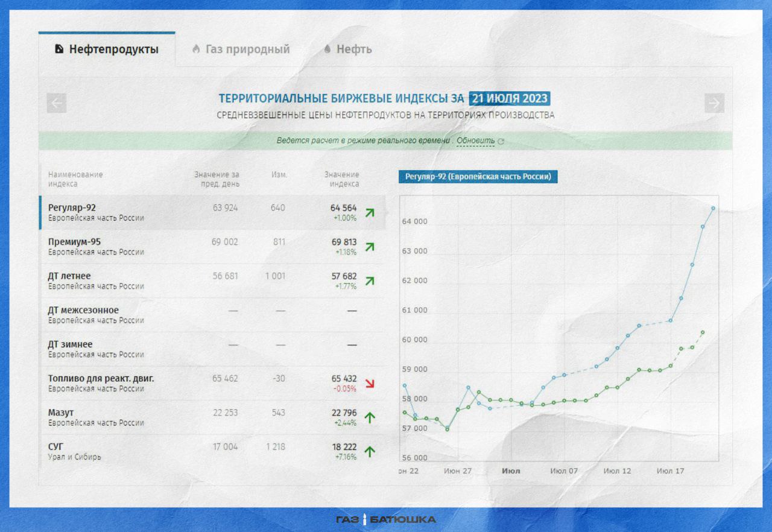Click the refresh icon beside Обновить

click(501, 142)
